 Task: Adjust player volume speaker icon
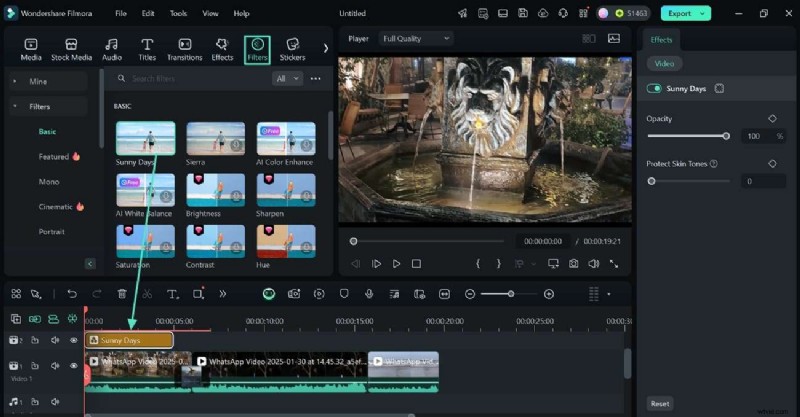pyautogui.click(x=593, y=264)
